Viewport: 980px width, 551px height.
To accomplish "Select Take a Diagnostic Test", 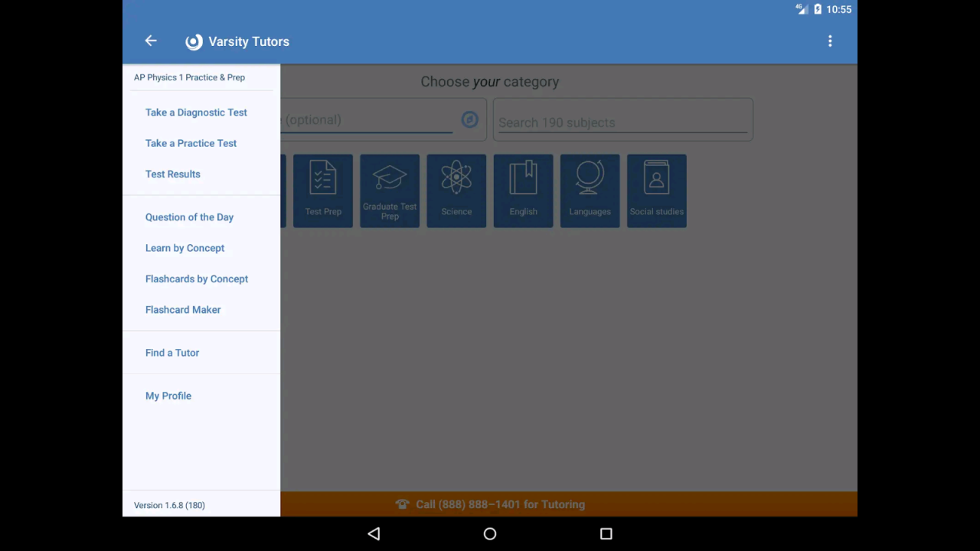I will 196,112.
